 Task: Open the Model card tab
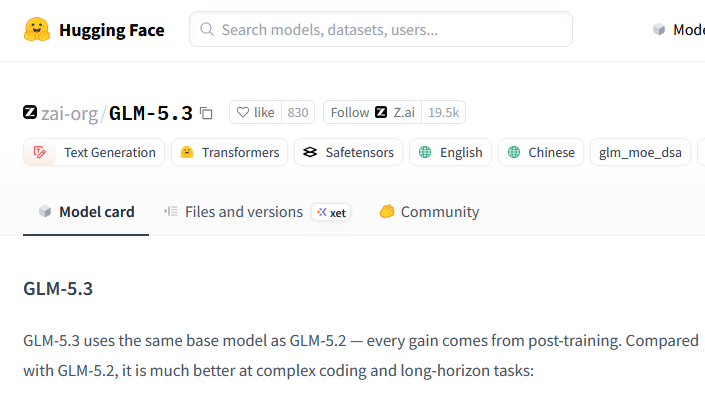click(x=86, y=212)
